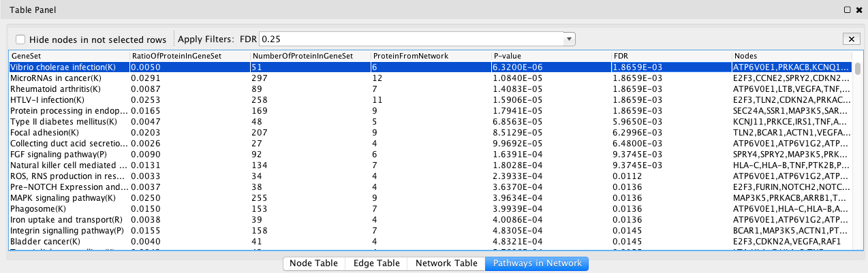Select the MicroRNAs in cancer(K) row
Image resolution: width=868 pixels, height=273 pixels.
[x=431, y=79]
